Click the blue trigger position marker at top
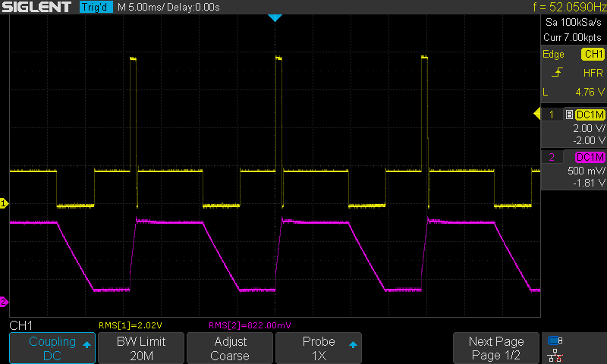This screenshot has width=607, height=364. coord(275,17)
